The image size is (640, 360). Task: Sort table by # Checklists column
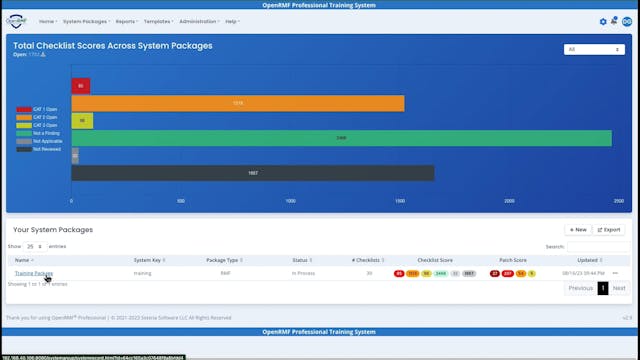tap(368, 260)
